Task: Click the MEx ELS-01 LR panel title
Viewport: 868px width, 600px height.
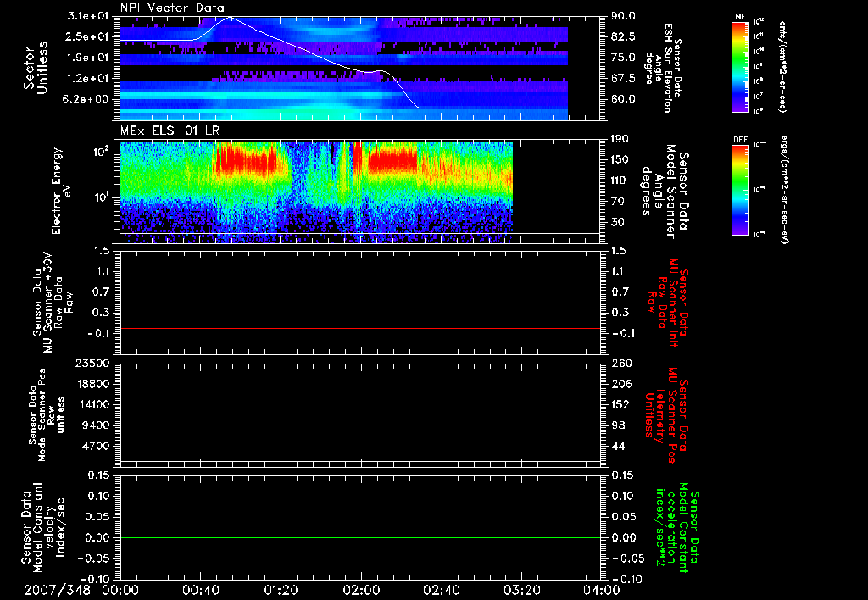Action: (170, 131)
